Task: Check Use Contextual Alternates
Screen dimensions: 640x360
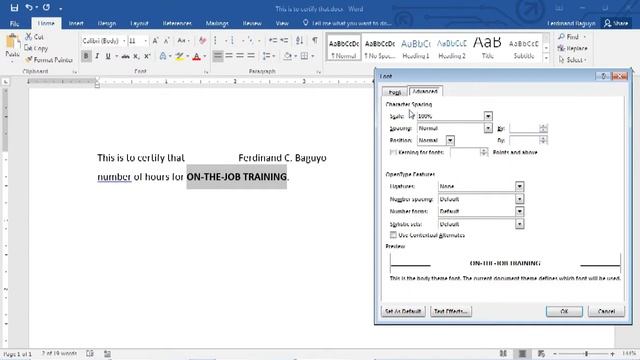Action: coord(393,235)
